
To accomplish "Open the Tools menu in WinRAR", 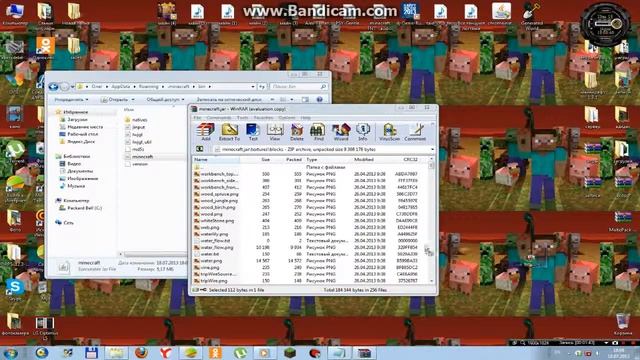I will point(242,118).
